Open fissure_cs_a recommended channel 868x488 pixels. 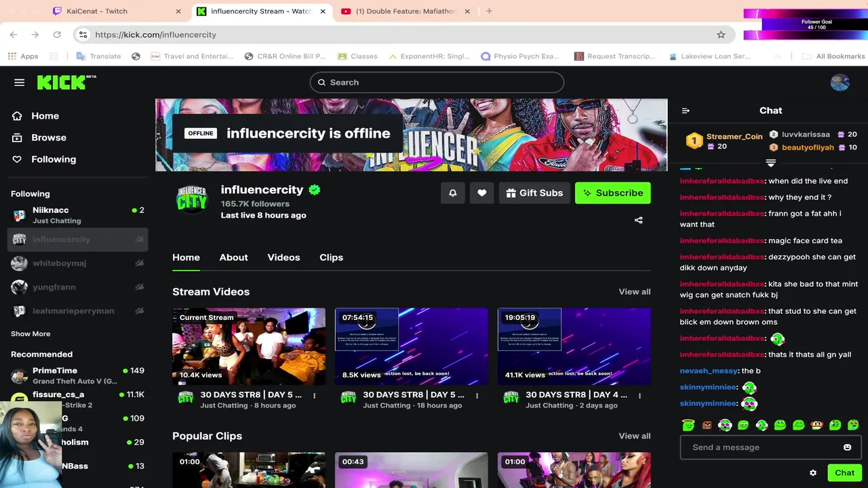tap(77, 399)
